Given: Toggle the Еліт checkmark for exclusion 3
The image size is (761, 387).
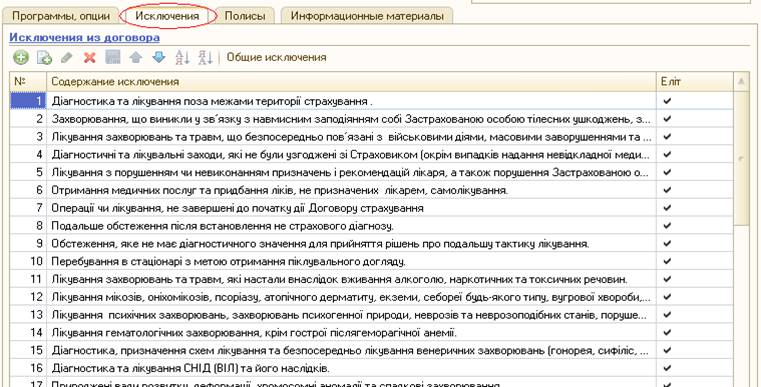Looking at the screenshot, I should (667, 136).
